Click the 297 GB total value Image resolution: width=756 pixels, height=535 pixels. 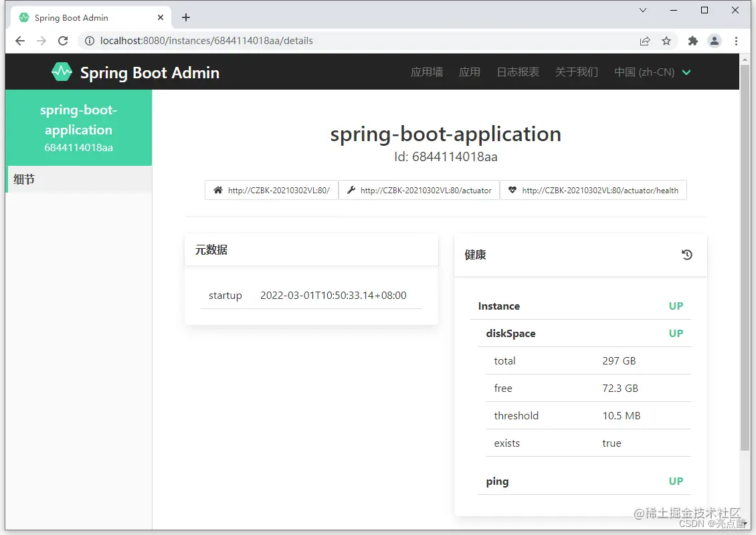(x=619, y=361)
